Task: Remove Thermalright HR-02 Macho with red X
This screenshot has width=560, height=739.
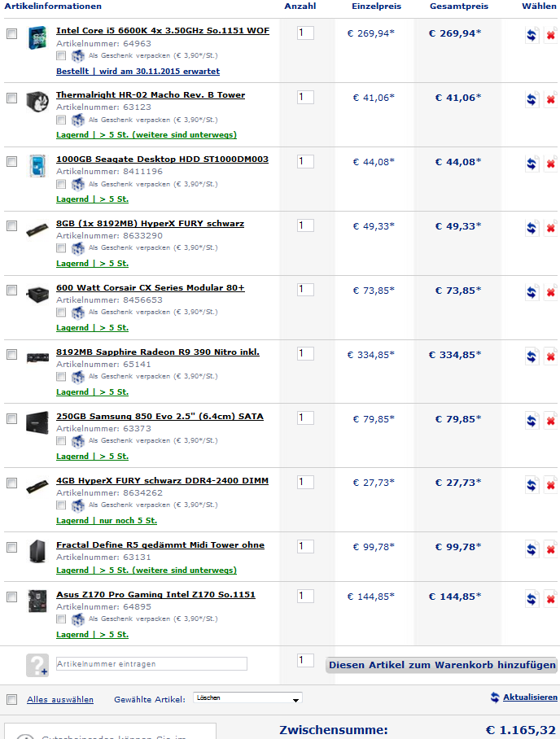Action: [551, 99]
